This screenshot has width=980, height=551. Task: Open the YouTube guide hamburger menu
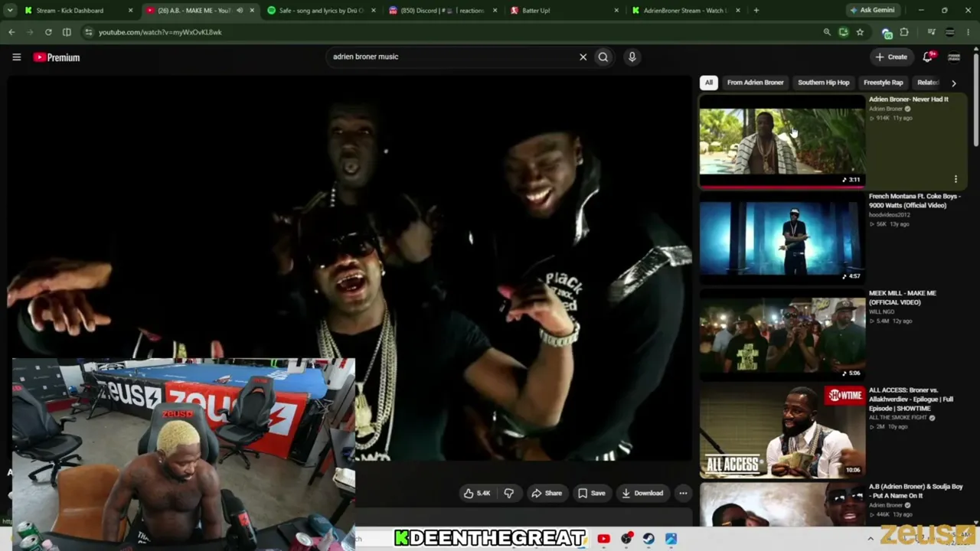point(16,57)
